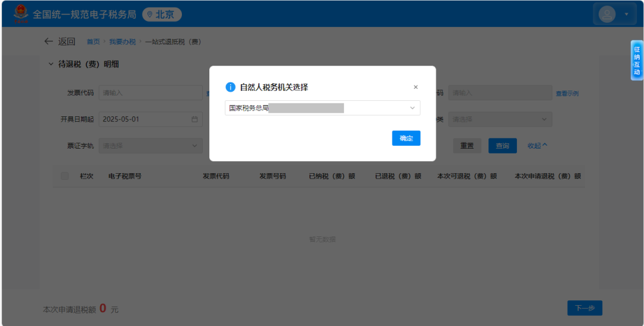
Task: Collapse the 待退税（费）明细 section
Action: (x=51, y=64)
